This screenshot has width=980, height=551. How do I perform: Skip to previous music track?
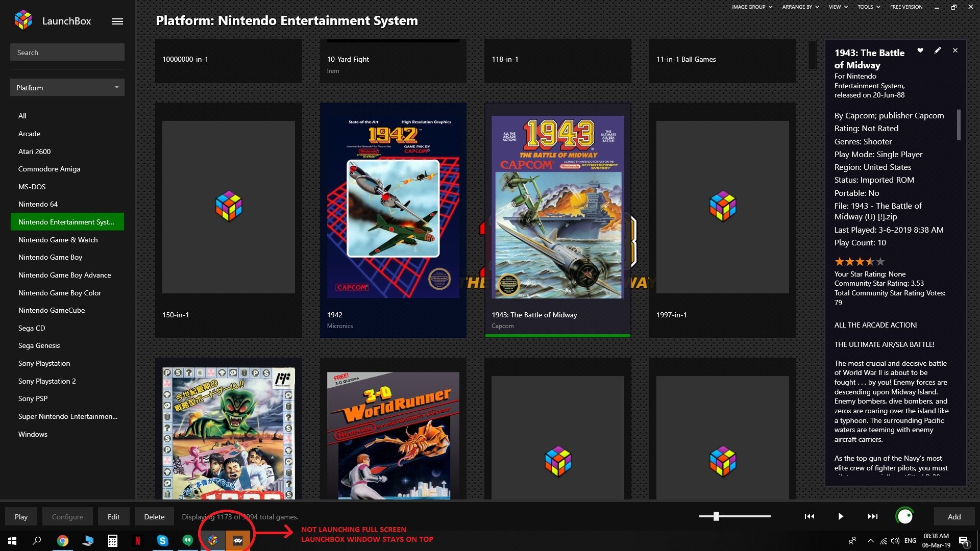[x=810, y=516]
